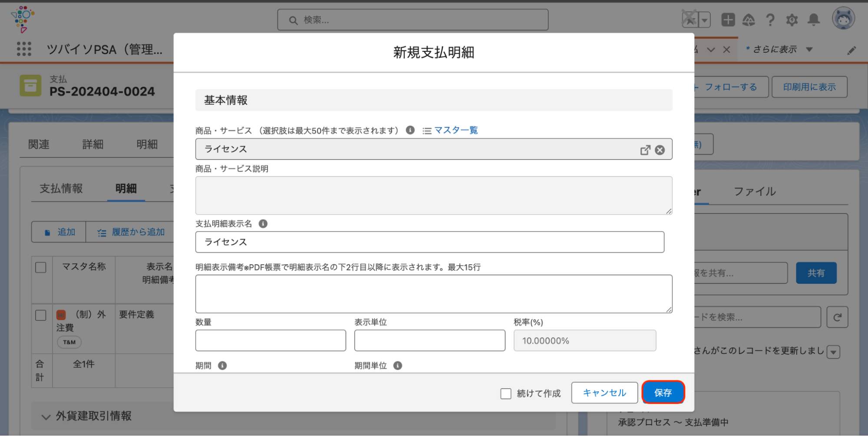
Task: Select the upper 明細 tab
Action: 147,144
